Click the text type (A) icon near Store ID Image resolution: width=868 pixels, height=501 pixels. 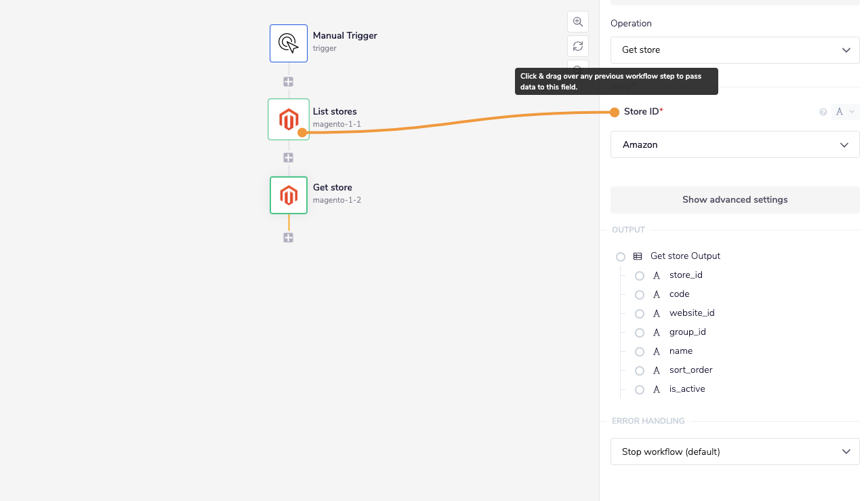click(840, 111)
